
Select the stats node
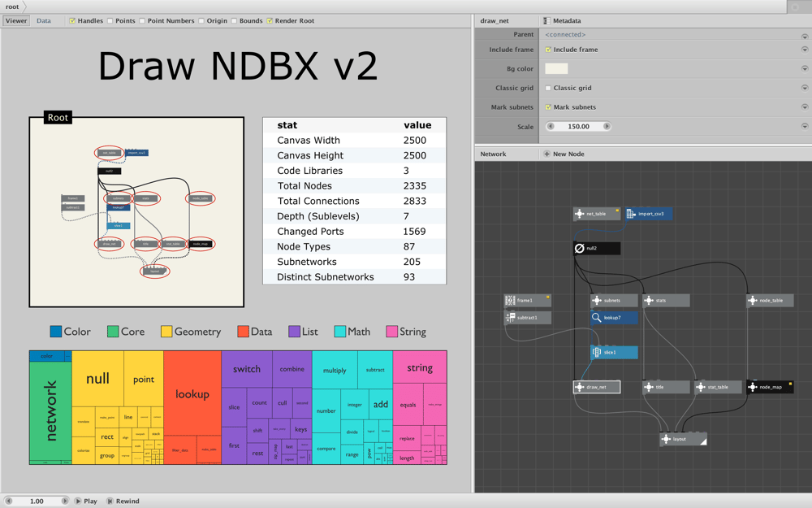click(666, 300)
